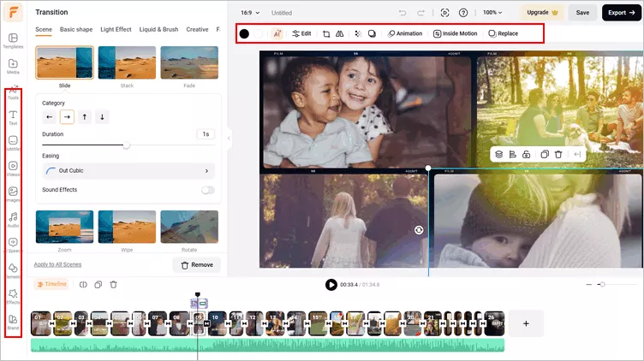This screenshot has width=644, height=361.
Task: Switch to the Scene transitions tab
Action: pos(44,30)
